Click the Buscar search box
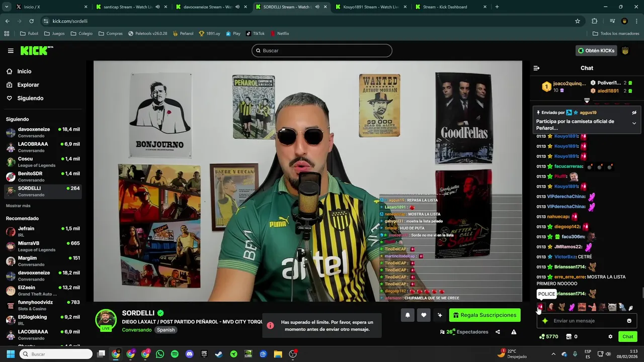Image resolution: width=644 pixels, height=362 pixels. point(322,51)
